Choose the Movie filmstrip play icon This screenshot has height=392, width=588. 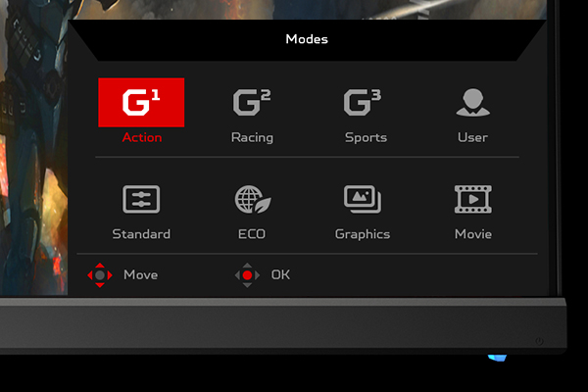(x=473, y=199)
